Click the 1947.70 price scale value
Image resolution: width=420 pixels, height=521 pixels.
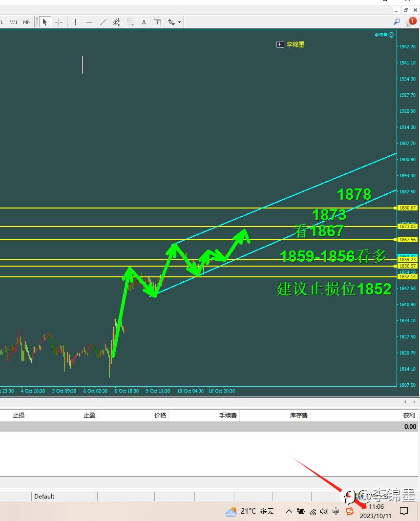point(407,46)
